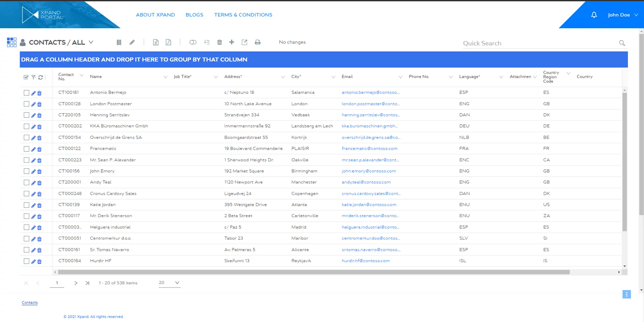644x322 pixels.
Task: Open the Name column filter dropdown
Action: (165, 77)
